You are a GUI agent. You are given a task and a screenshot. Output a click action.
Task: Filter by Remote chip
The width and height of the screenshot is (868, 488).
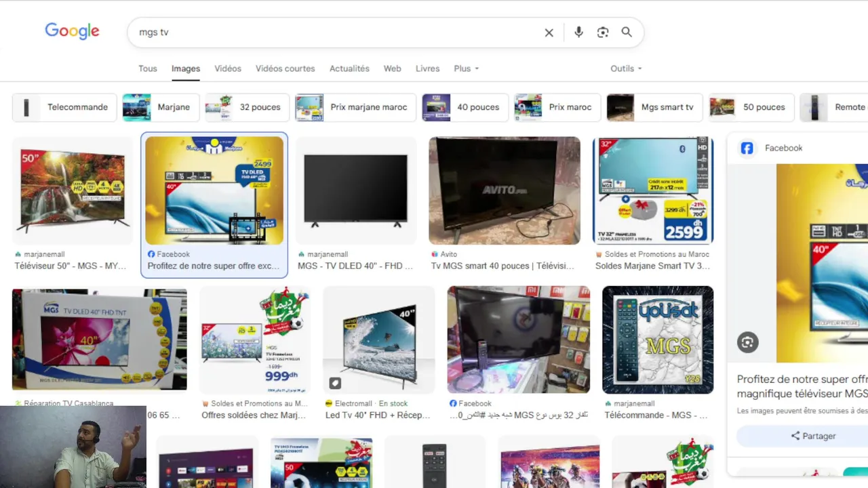834,107
